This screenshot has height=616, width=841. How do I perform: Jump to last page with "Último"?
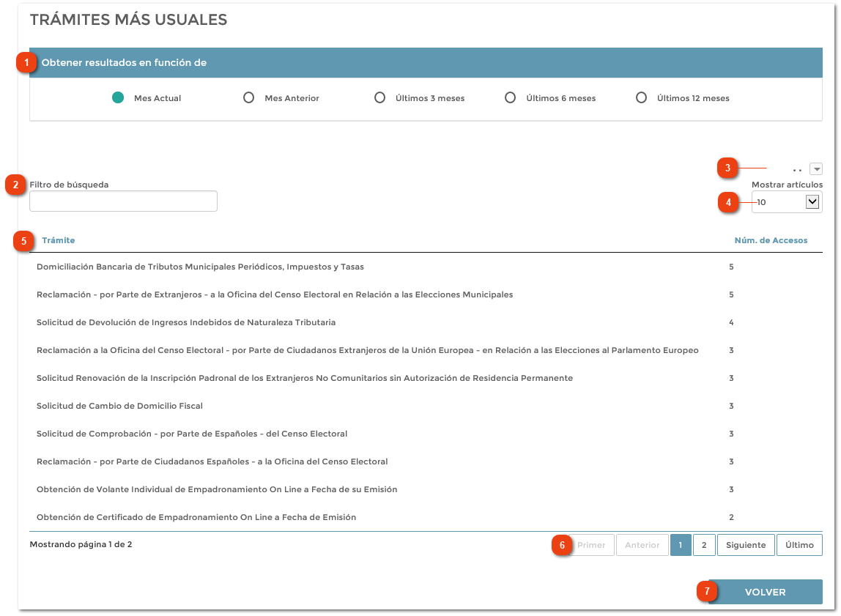[799, 544]
